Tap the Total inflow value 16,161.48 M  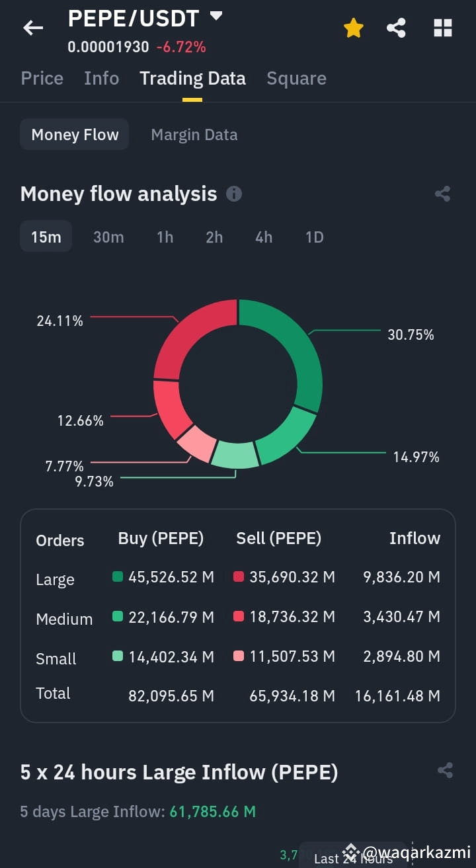(x=397, y=695)
